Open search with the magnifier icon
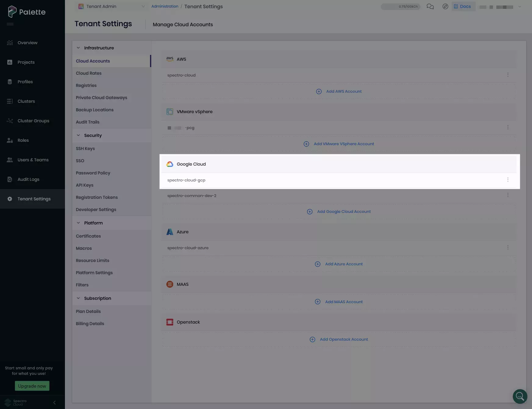This screenshot has width=532, height=409. [x=520, y=396]
